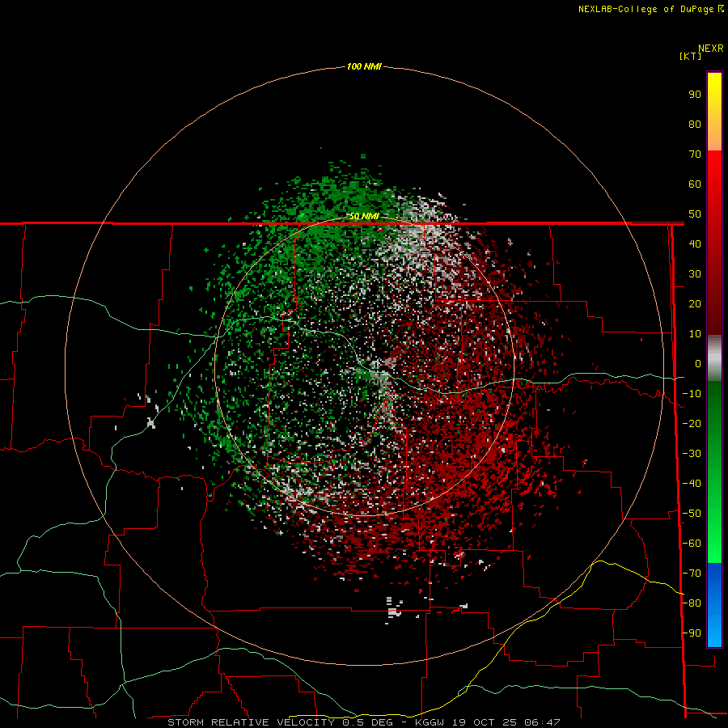The image size is (728, 728).
Task: Click the 40 value on the velocity scale
Action: (x=695, y=244)
